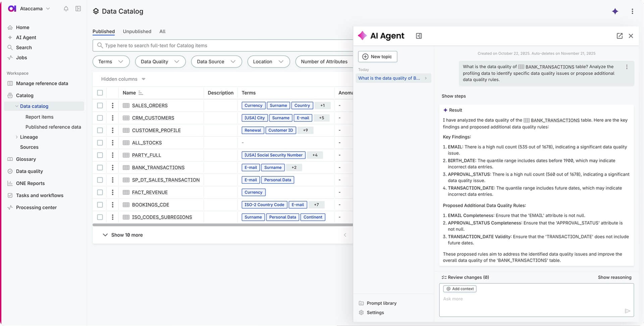Open Glossary from the sidebar
Screen dimensions: 644x326
[x=26, y=159]
